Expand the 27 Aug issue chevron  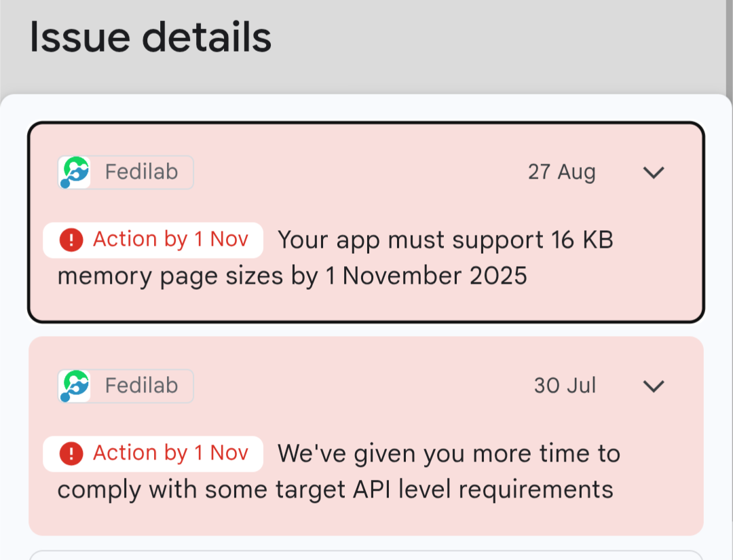coord(653,172)
